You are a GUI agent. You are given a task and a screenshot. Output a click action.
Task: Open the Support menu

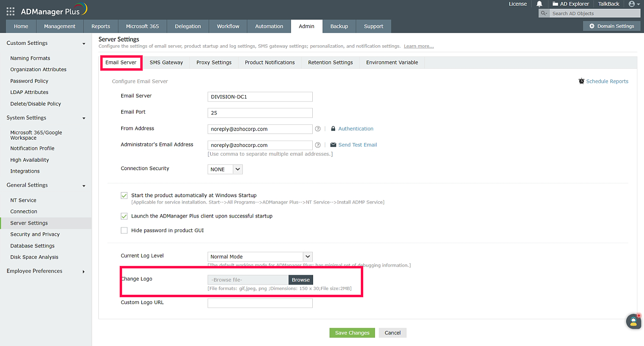(373, 26)
